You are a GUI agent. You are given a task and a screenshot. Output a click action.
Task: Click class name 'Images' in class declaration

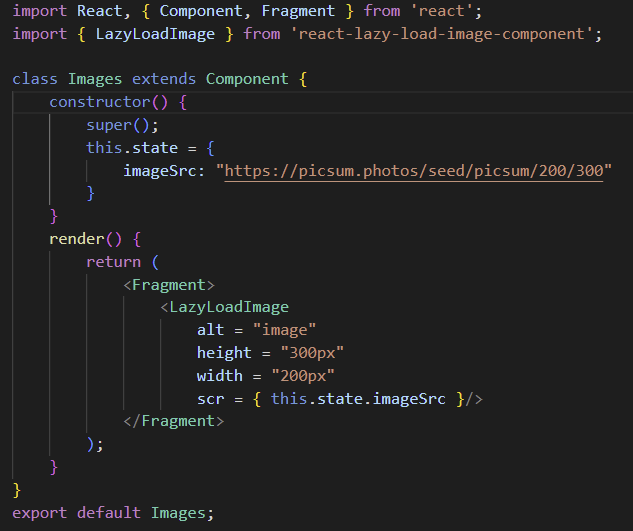click(95, 79)
